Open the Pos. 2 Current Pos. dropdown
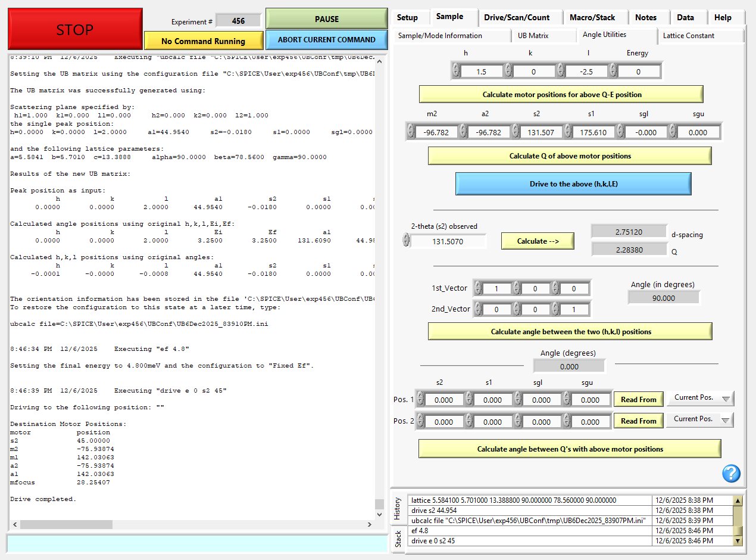The width and height of the screenshot is (756, 560). [x=700, y=419]
